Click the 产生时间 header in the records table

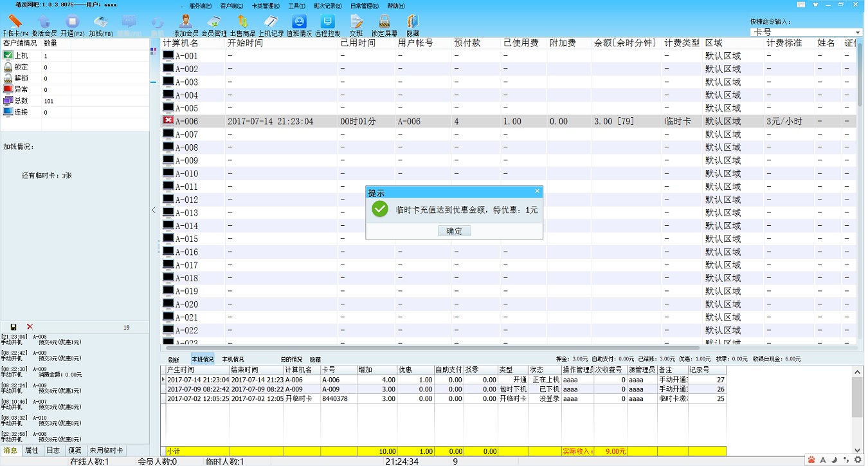pyautogui.click(x=197, y=370)
